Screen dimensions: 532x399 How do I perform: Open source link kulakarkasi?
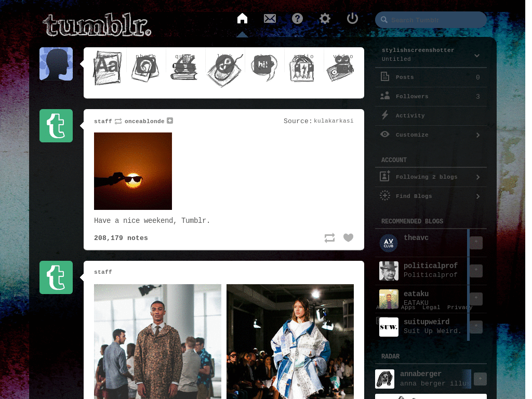tap(334, 121)
